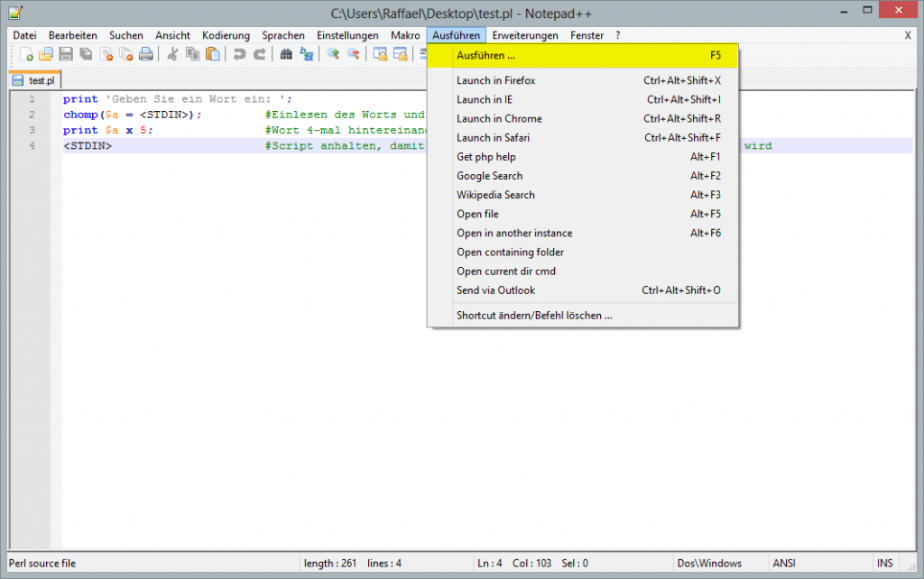This screenshot has height=579, width=924.
Task: Open the Kodierung menu
Action: (226, 35)
